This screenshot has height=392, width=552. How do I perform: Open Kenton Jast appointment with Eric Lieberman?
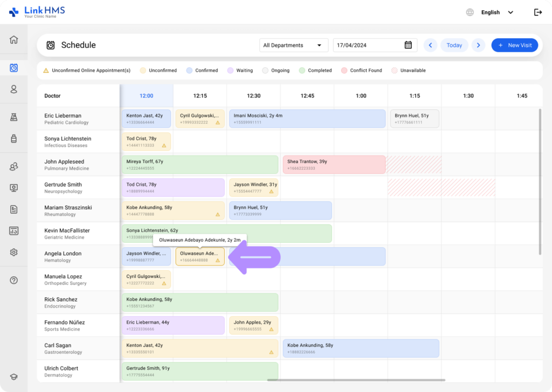(147, 118)
